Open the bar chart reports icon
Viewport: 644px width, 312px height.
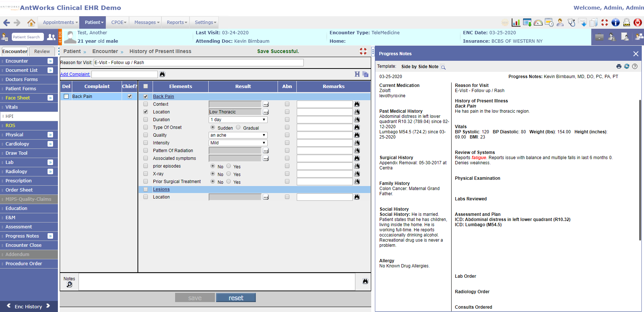tap(516, 22)
